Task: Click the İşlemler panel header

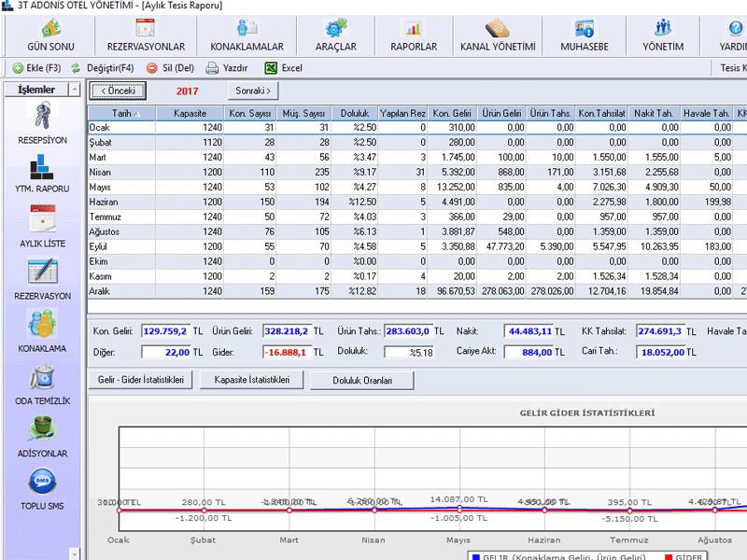Action: click(36, 90)
